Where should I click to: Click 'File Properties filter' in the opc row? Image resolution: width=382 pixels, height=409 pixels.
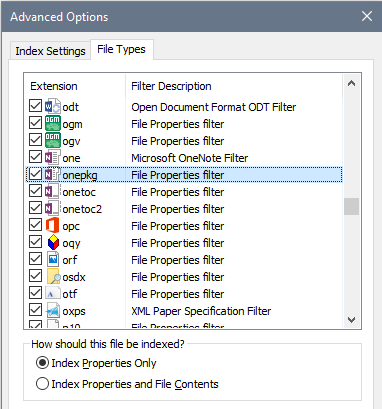pyautogui.click(x=178, y=226)
